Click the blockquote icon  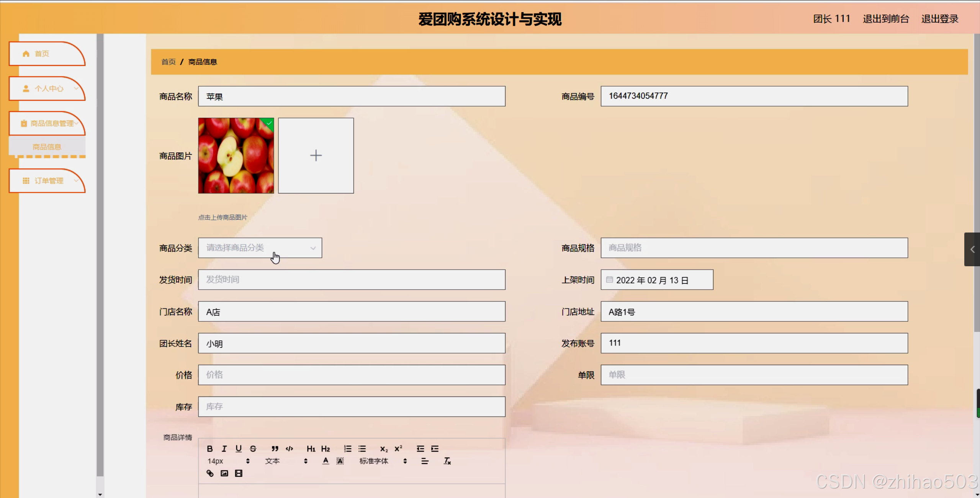[275, 449]
